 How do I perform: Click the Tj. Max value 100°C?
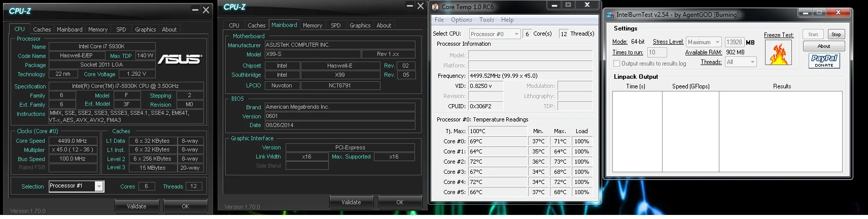(497, 131)
